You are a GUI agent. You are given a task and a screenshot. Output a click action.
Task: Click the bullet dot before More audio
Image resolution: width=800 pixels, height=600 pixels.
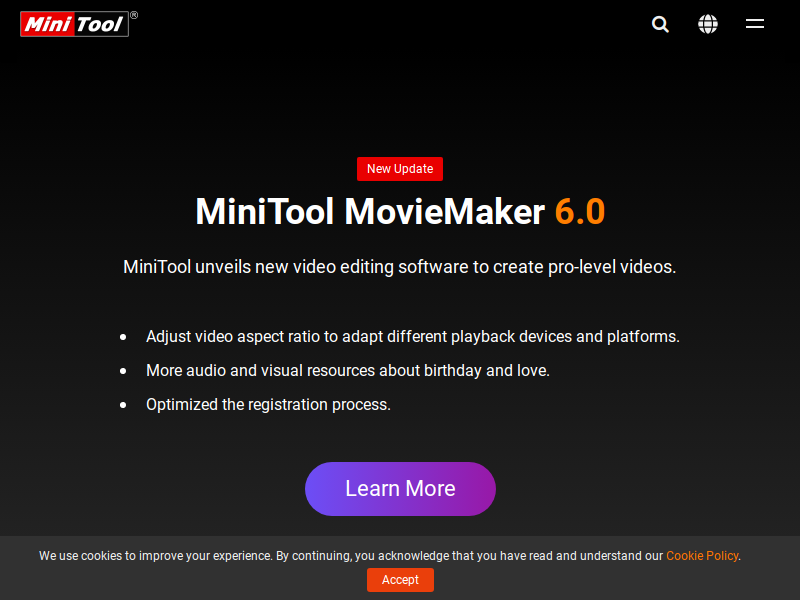click(x=123, y=371)
